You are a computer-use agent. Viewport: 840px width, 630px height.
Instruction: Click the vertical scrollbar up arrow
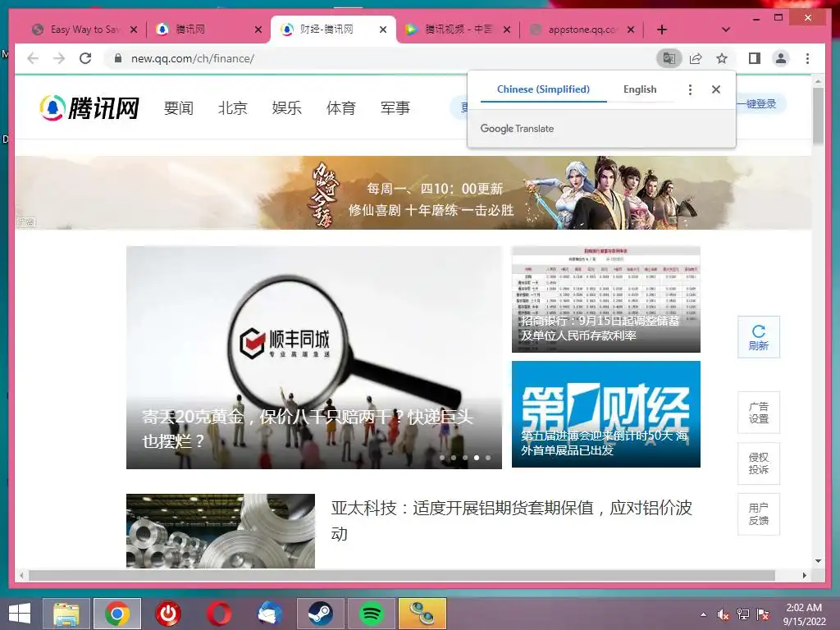[818, 81]
